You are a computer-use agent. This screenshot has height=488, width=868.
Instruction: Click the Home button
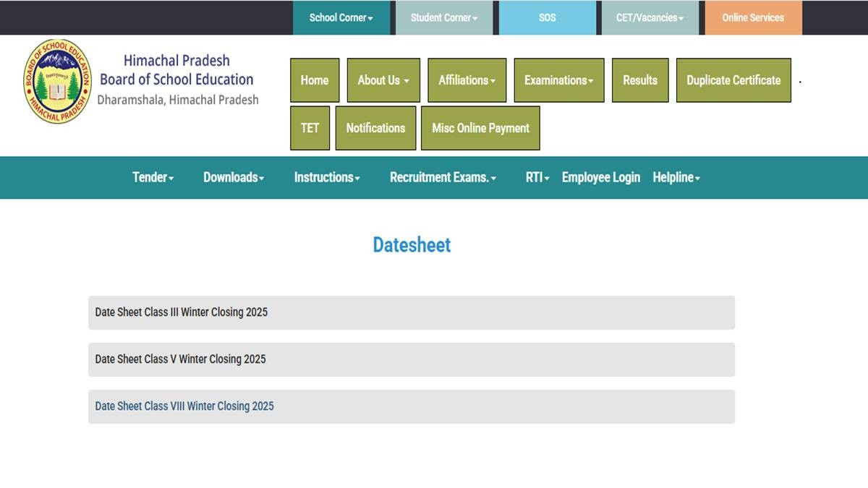coord(315,80)
